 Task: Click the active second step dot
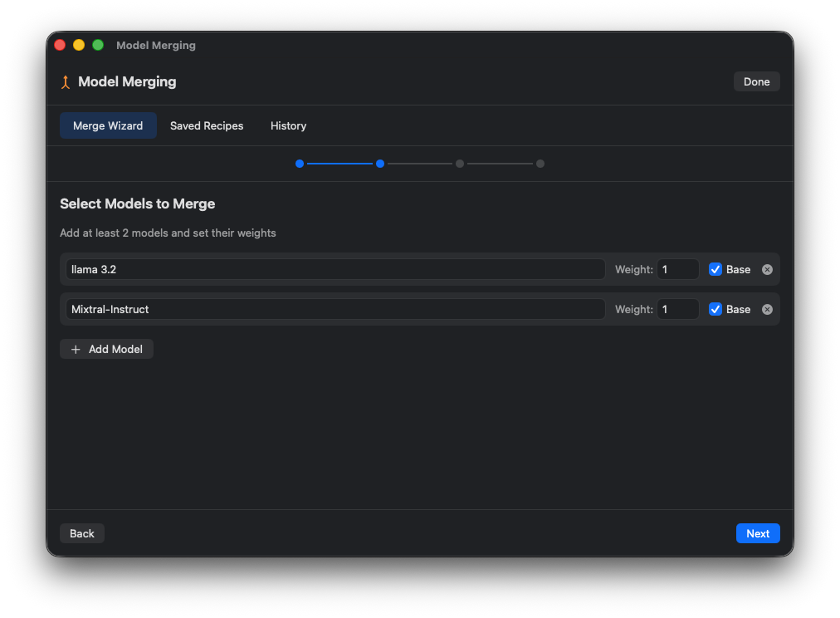coord(380,164)
